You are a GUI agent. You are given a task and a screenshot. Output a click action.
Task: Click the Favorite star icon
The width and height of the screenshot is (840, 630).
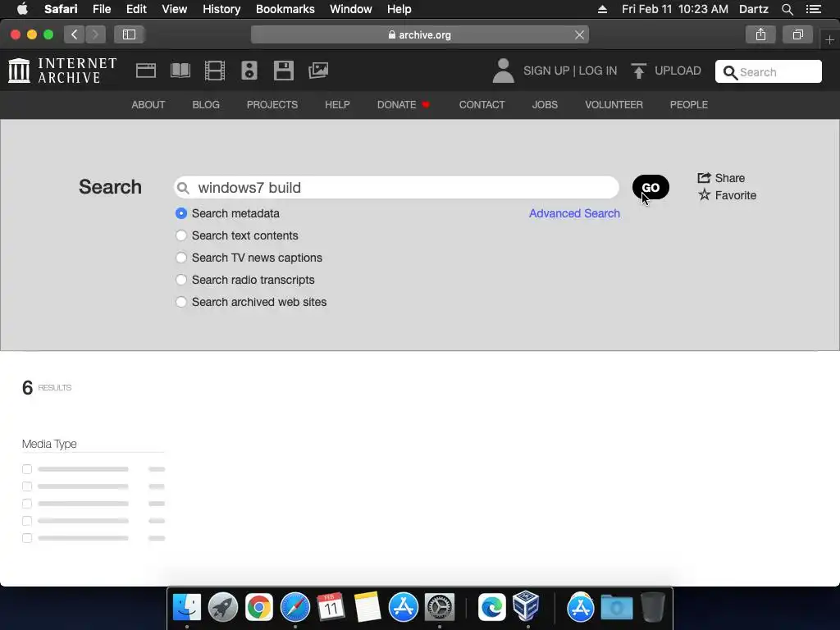point(704,195)
